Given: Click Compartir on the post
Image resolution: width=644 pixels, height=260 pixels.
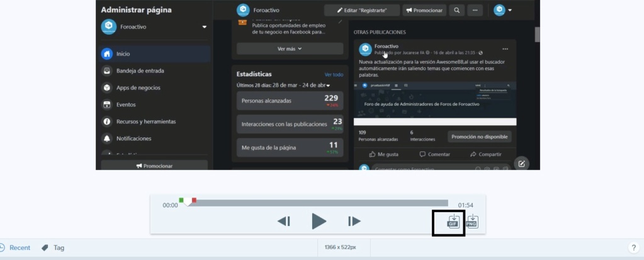Looking at the screenshot, I should (x=486, y=154).
